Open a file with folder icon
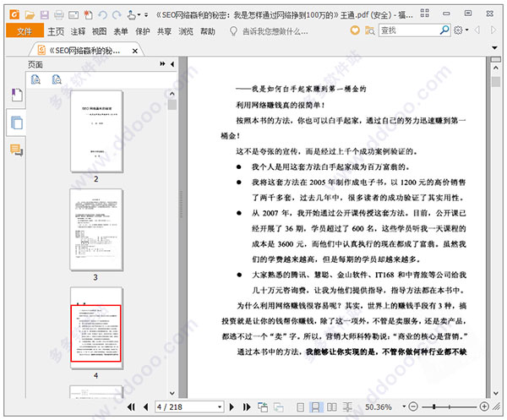Screen dimensions: 507x420 (x=30, y=14)
